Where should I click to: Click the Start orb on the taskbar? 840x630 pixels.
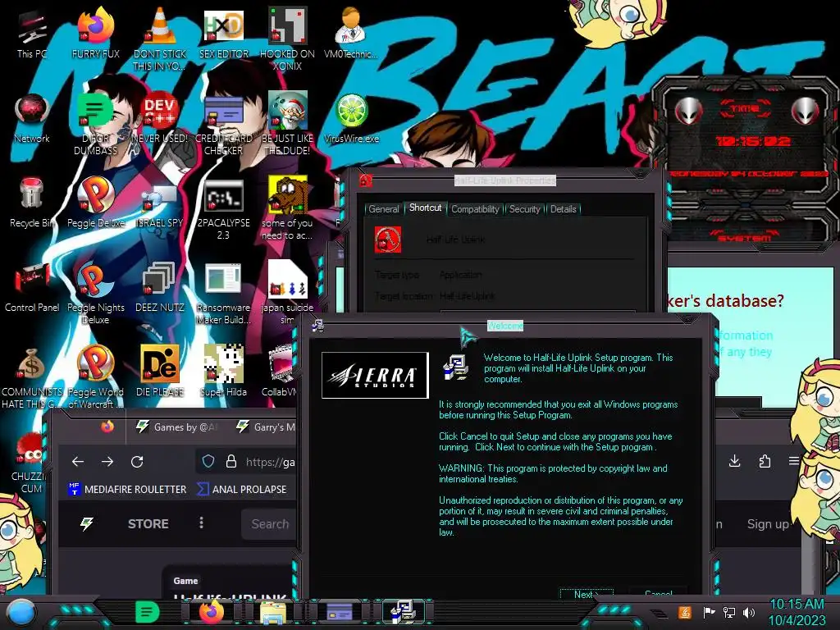pos(21,612)
